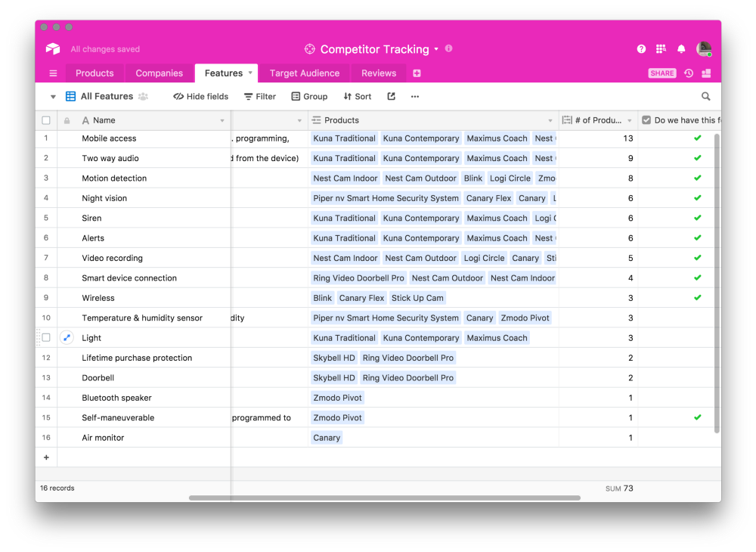Select the Bluetooth speaker name cell
This screenshot has height=552, width=756.
point(144,398)
